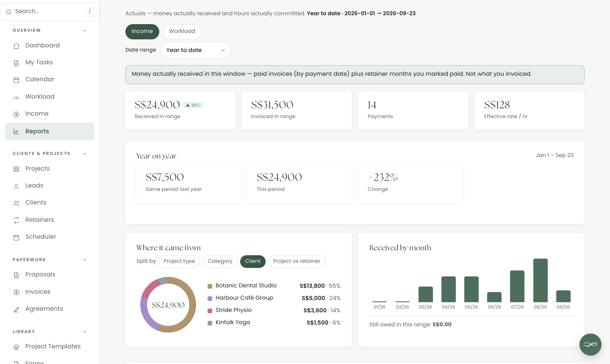Go to My Tasks
Image resolution: width=610 pixels, height=364 pixels.
coord(50,63)
